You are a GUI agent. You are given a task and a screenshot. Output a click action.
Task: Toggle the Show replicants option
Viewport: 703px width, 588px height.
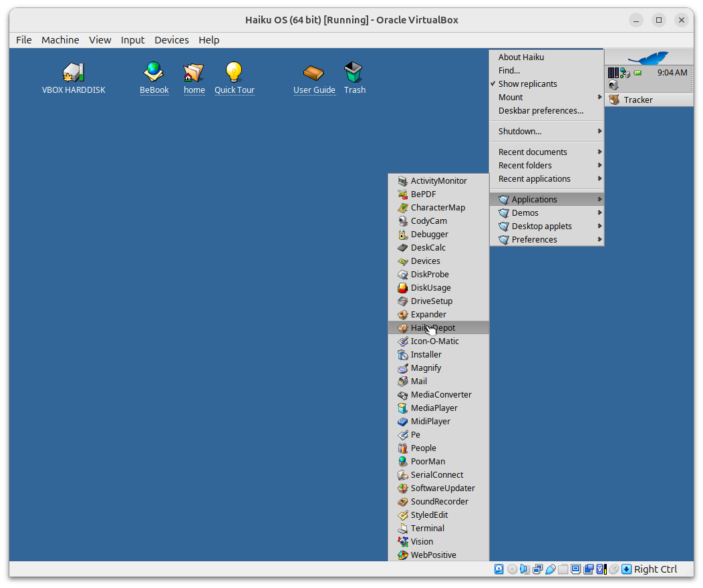(547, 84)
